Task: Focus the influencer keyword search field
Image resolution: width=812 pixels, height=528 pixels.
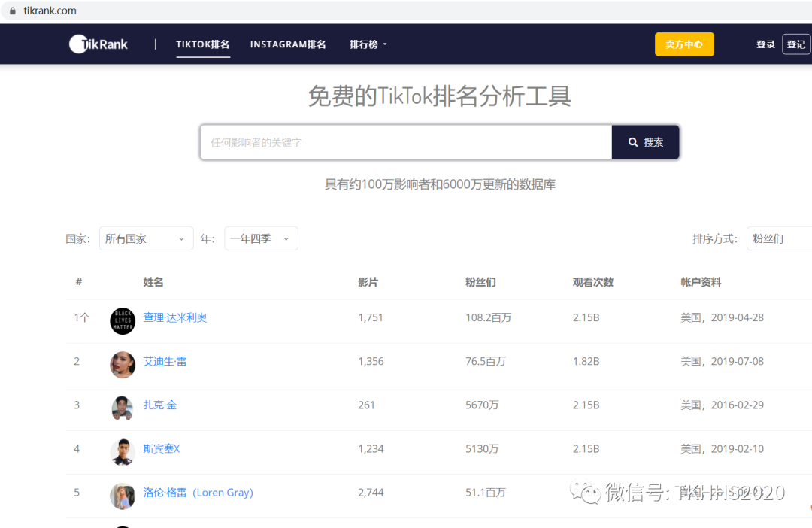Action: pos(406,142)
